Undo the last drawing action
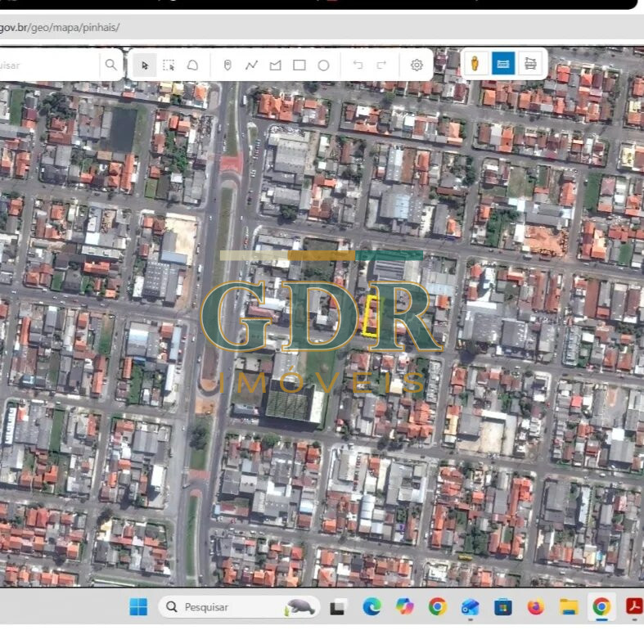The height and width of the screenshot is (644, 644). (358, 65)
